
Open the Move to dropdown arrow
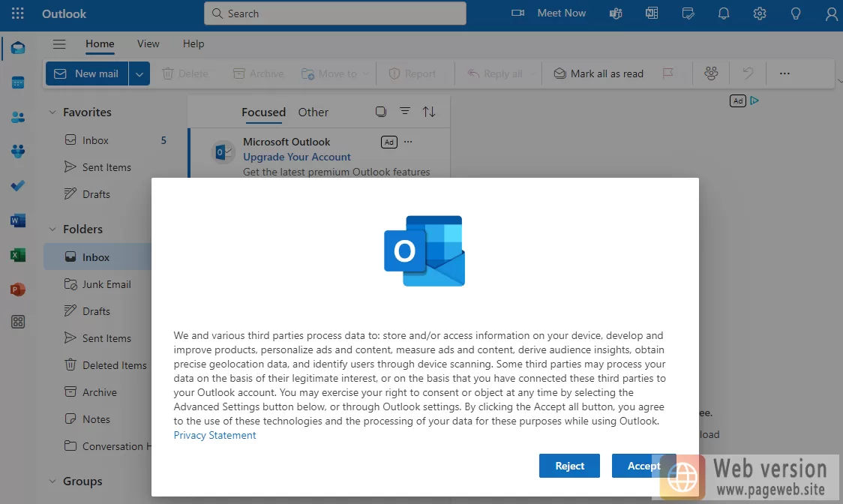pos(365,73)
